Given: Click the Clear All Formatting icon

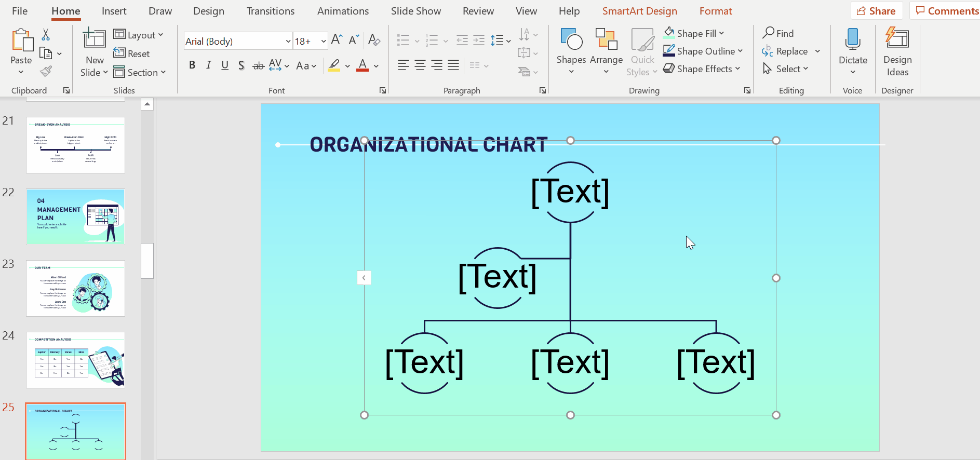Looking at the screenshot, I should [374, 40].
